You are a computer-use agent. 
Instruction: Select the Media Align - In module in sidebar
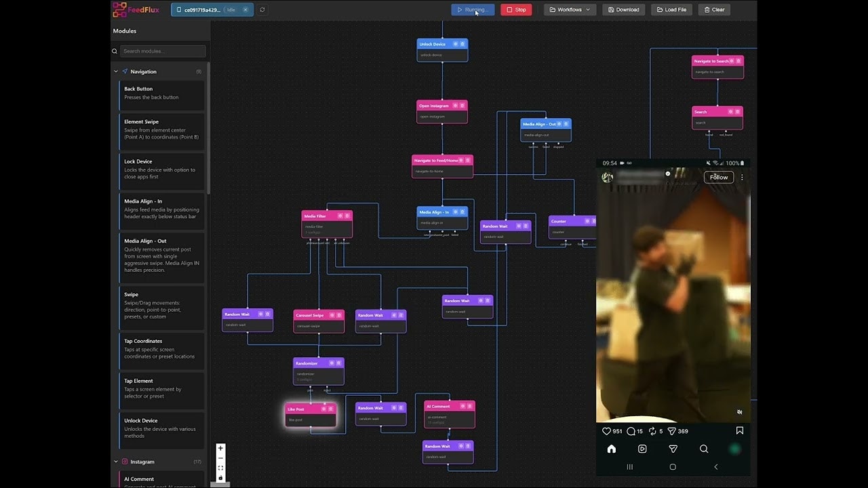[162, 211]
